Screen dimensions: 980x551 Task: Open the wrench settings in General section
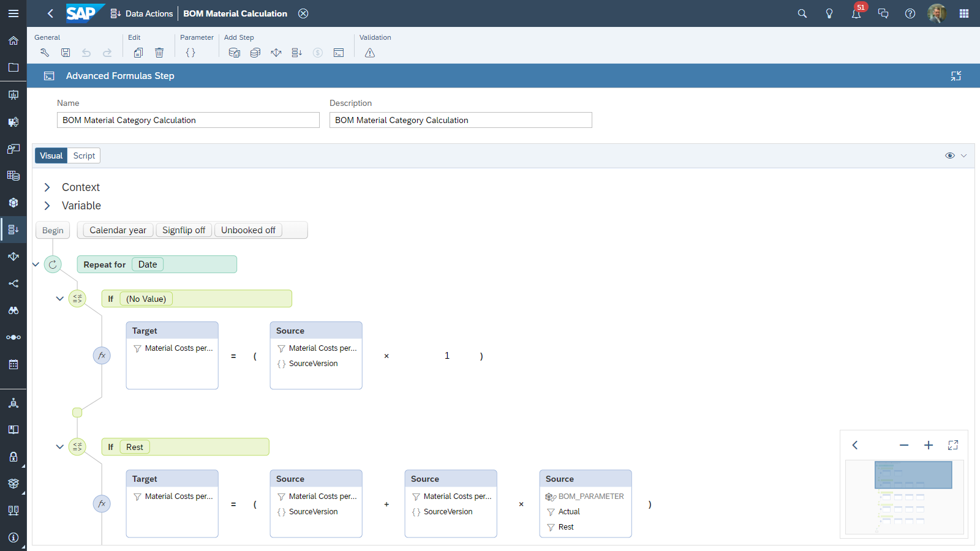[x=44, y=53]
